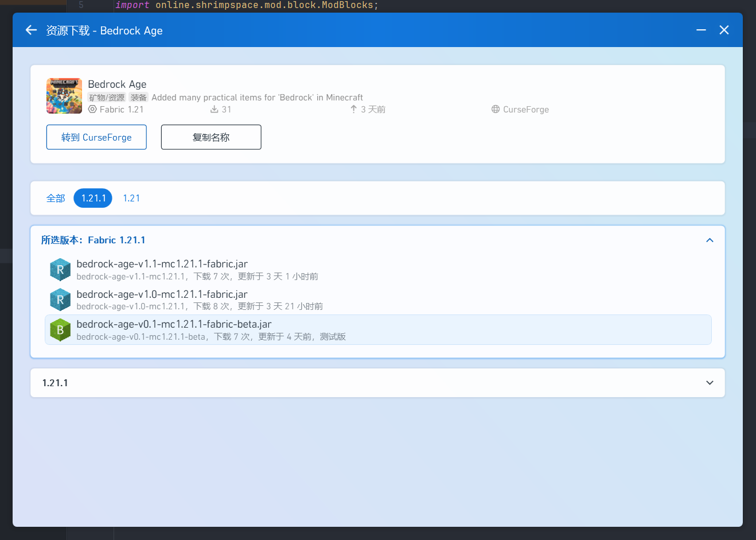This screenshot has width=756, height=540.
Task: Click the Fabric 1.21 loader label
Action: (122, 109)
